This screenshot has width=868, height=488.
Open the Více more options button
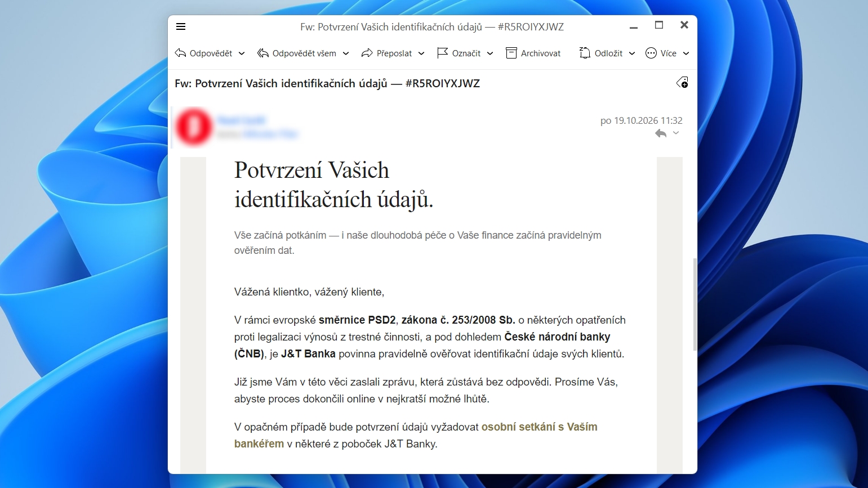tap(661, 53)
